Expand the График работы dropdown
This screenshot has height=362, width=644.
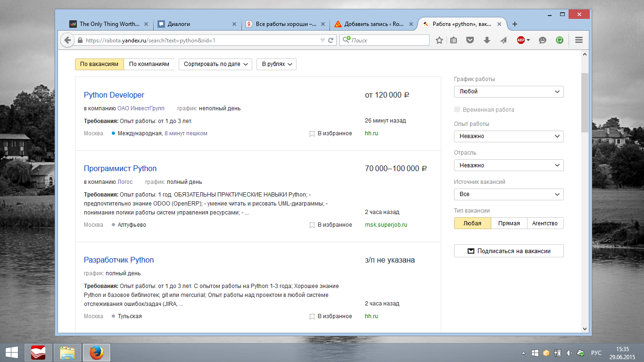(509, 91)
